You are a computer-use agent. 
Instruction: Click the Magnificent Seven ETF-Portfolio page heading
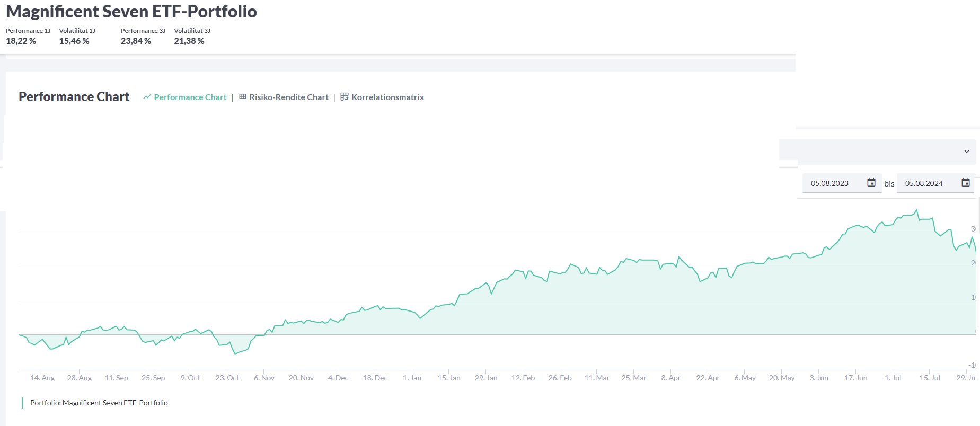tap(131, 12)
